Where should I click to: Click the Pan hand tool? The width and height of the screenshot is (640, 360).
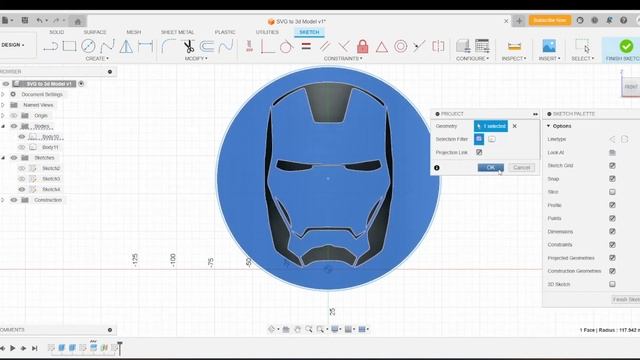pyautogui.click(x=298, y=329)
